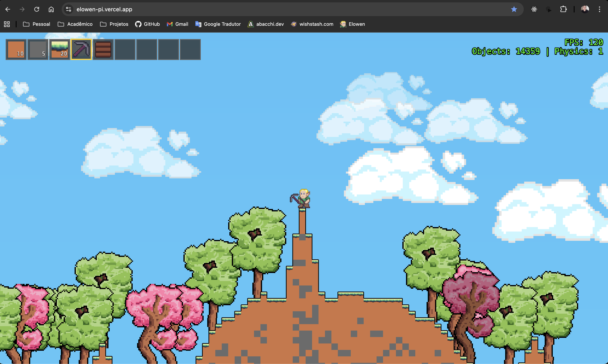Open the apps grid shortcut
The height and width of the screenshot is (364, 608).
point(7,24)
